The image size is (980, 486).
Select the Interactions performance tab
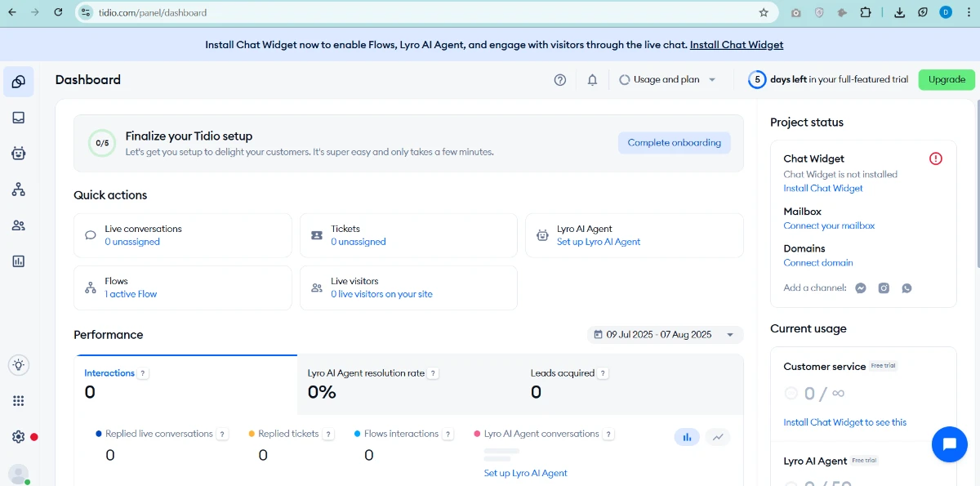(187, 386)
